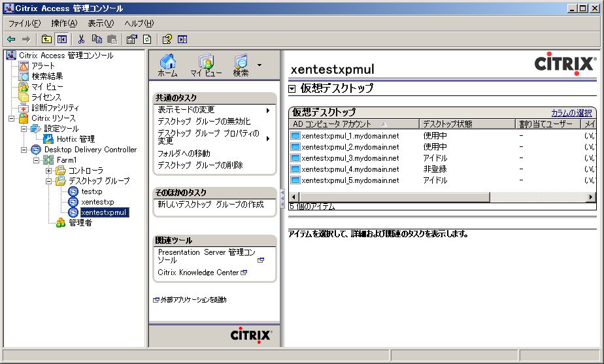Sort by デスクトップ状態 column header
Screen dimensions: 604x364
click(467, 124)
